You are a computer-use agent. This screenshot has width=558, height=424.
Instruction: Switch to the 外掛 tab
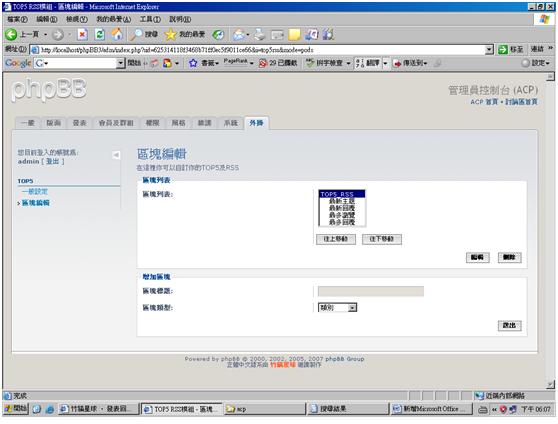coord(256,123)
